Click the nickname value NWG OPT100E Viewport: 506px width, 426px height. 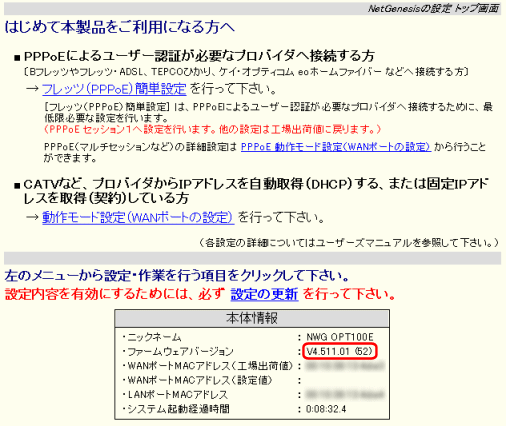[340, 337]
